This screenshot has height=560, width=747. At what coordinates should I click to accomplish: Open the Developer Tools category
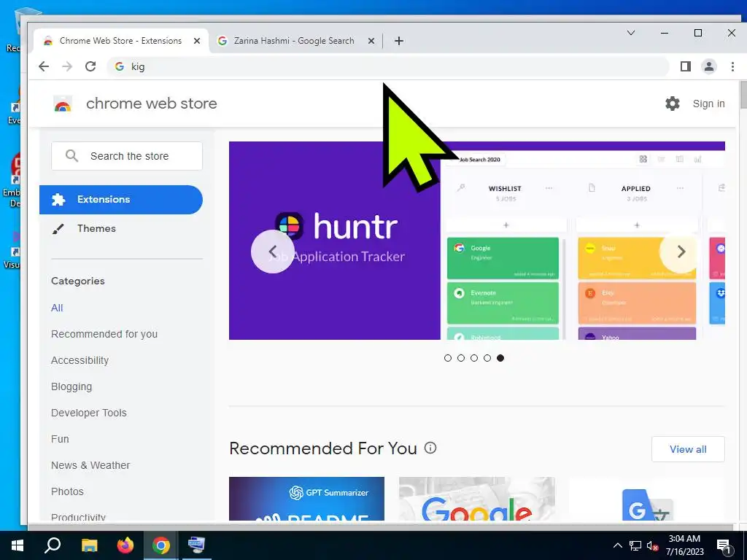(x=88, y=413)
